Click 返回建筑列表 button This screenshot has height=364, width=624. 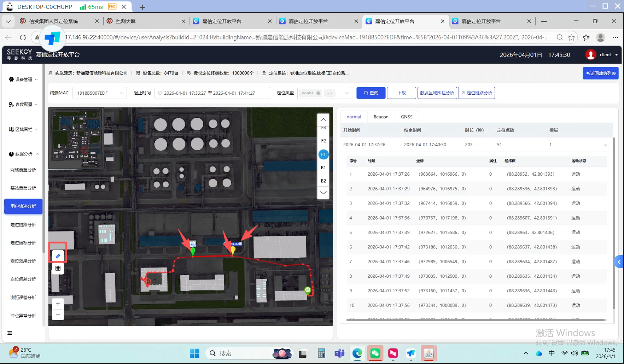600,73
